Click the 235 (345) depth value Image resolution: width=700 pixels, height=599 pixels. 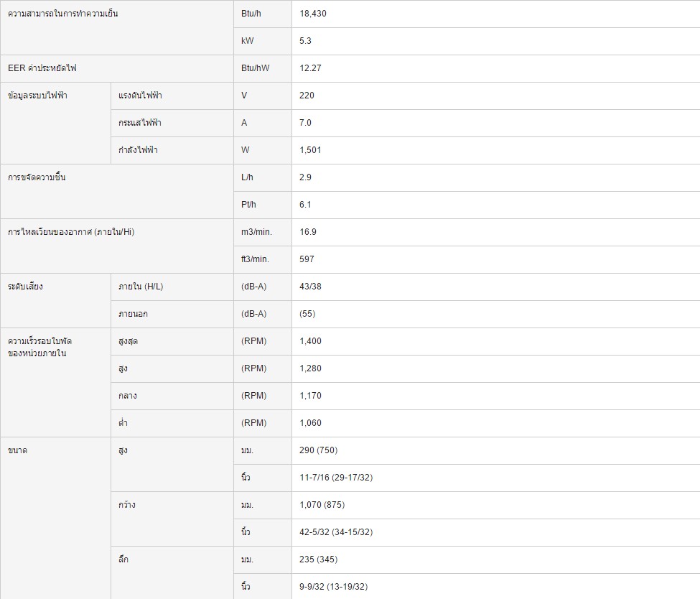pos(318,559)
